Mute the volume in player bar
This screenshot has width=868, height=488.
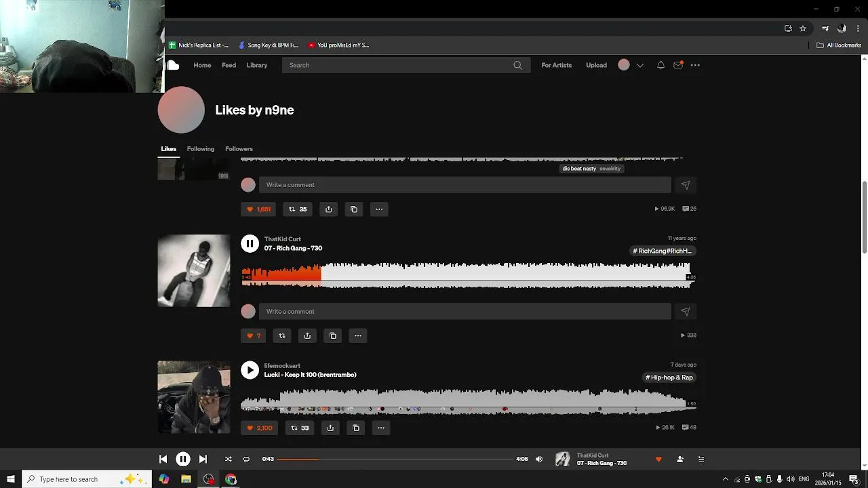tap(539, 459)
